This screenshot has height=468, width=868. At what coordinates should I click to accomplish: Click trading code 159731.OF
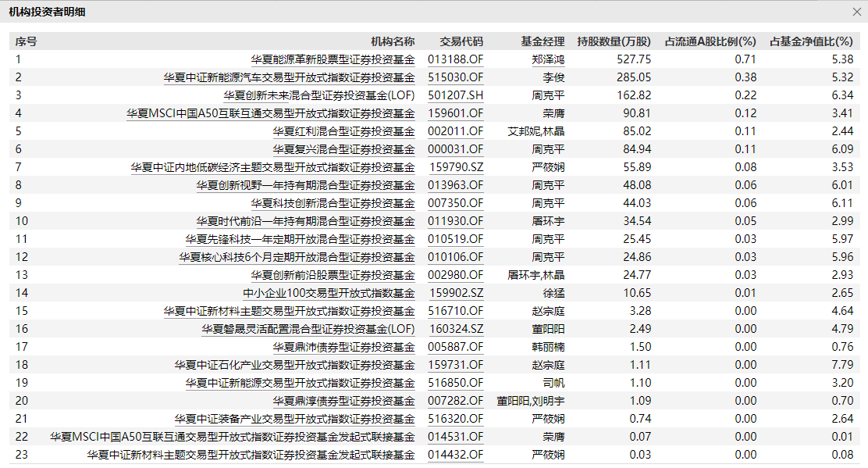456,365
